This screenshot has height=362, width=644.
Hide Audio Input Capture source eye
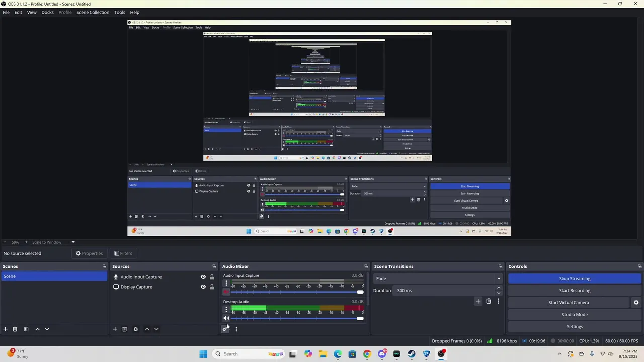(x=203, y=277)
